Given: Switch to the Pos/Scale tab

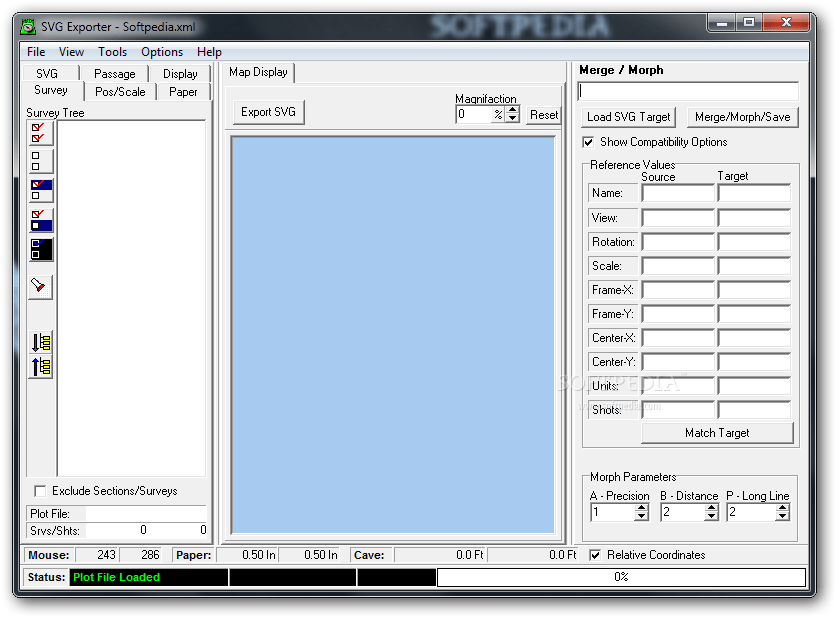Looking at the screenshot, I should pos(120,91).
